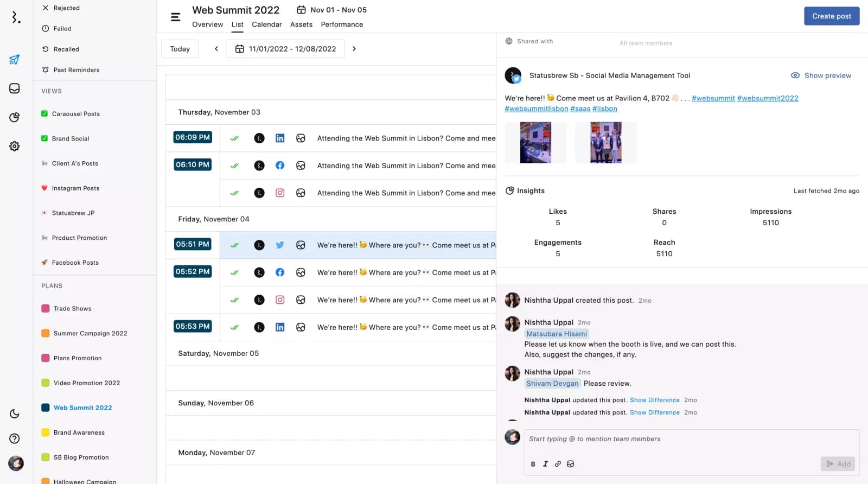The width and height of the screenshot is (868, 484).
Task: Click the Create post button
Action: click(831, 16)
